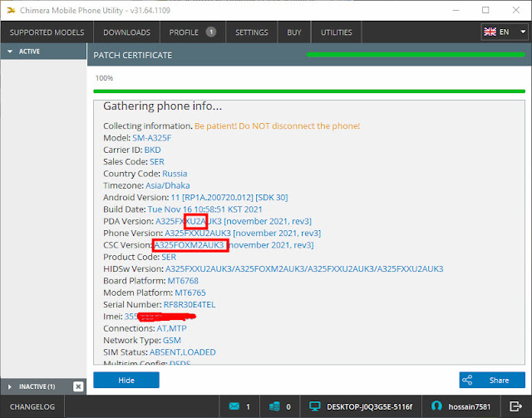Click the user avatar icon
The width and height of the screenshot is (532, 418).
[x=436, y=406]
